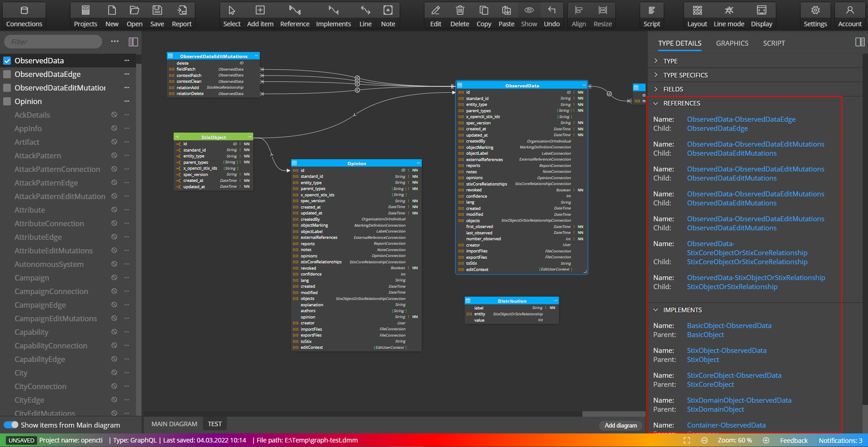The width and height of the screenshot is (868, 447).
Task: Toggle Show items from Main diagram
Action: click(x=11, y=425)
